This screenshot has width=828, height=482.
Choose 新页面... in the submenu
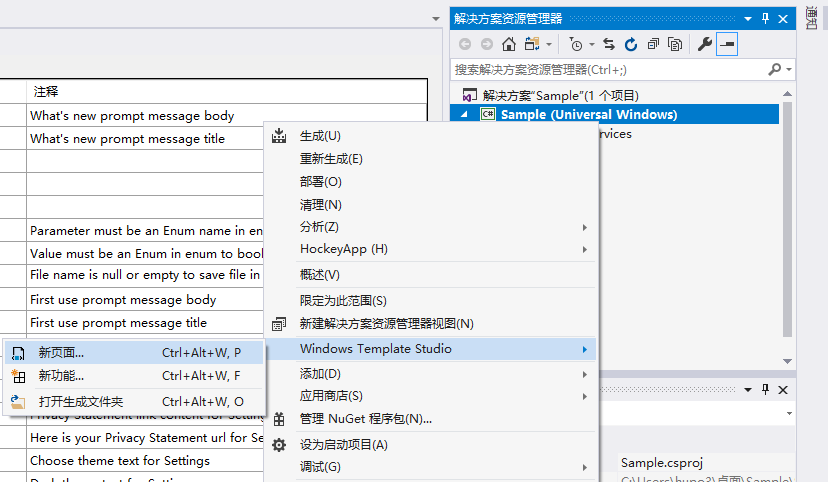point(134,353)
